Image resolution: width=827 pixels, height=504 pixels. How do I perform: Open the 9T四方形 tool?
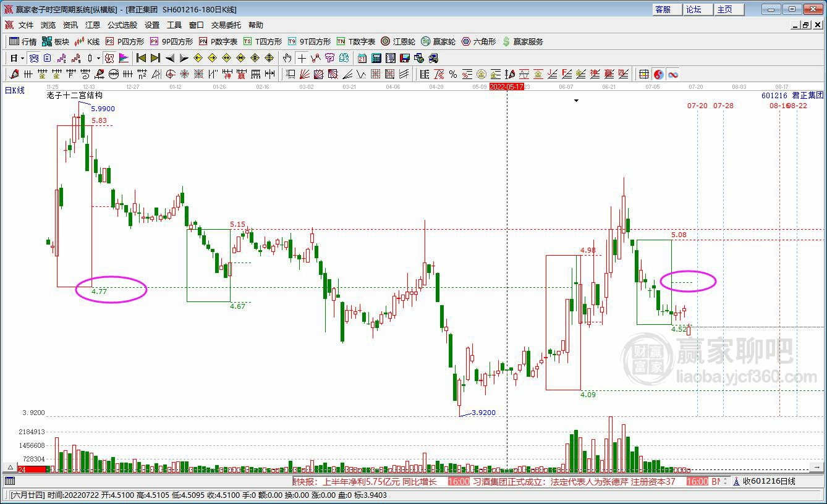tap(309, 41)
